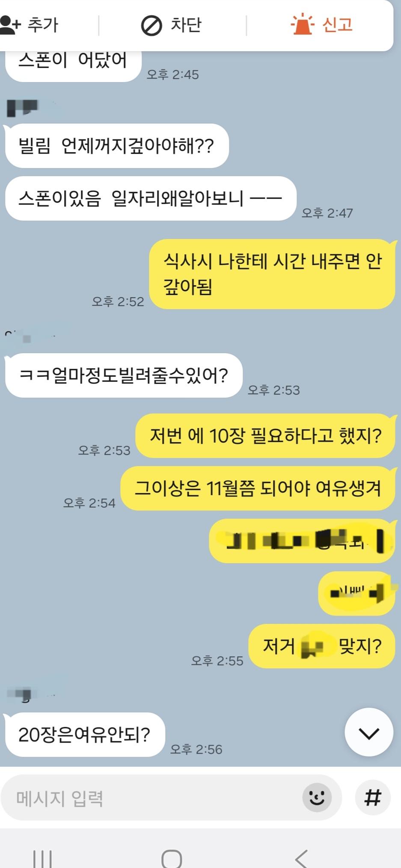Screen dimensions: 401x868
Task: Tap Android recent apps navigation icon
Action: click(x=43, y=858)
